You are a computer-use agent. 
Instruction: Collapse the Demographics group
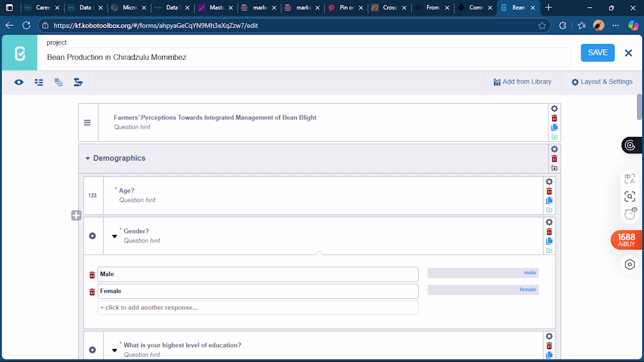point(88,158)
